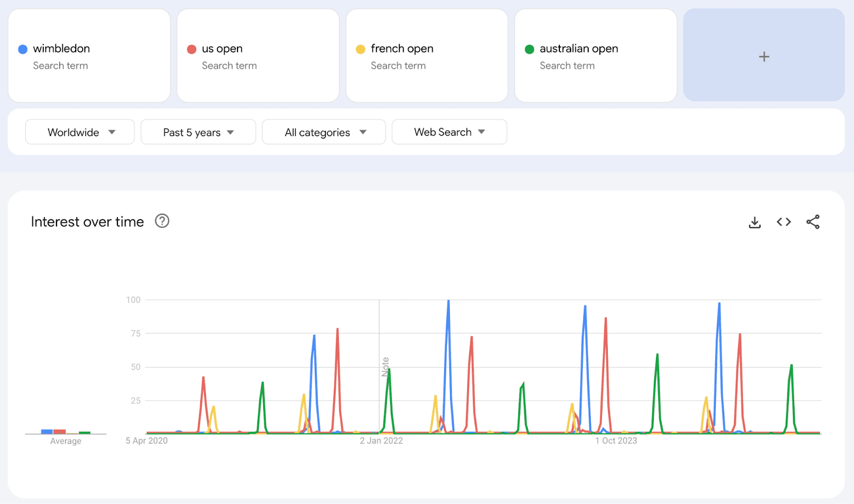854x504 pixels.
Task: Click the embed code icon
Action: point(784,222)
